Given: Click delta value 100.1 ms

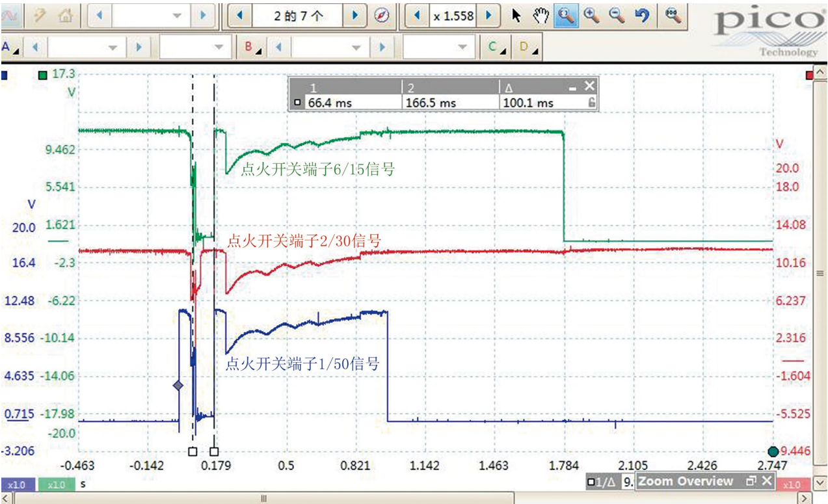Looking at the screenshot, I should [x=528, y=103].
